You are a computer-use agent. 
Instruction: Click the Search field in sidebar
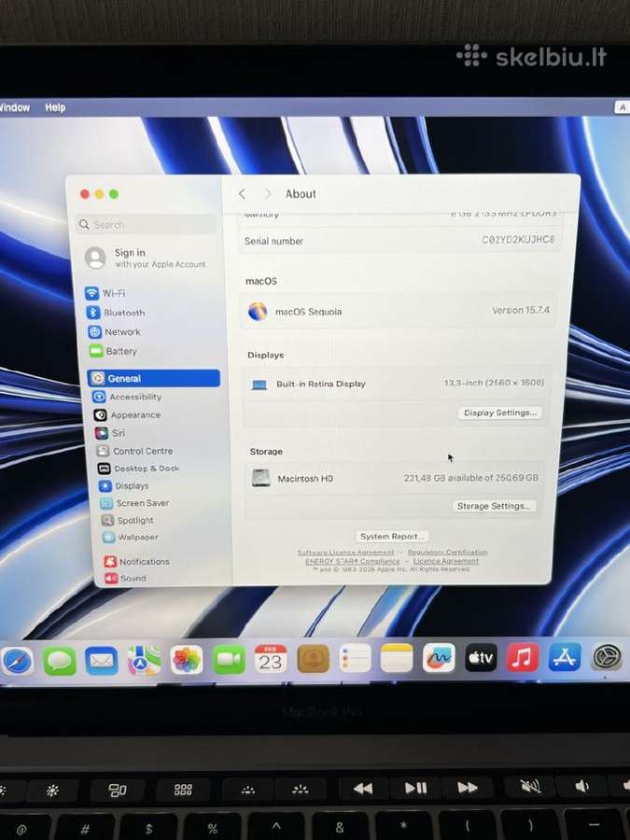(x=146, y=224)
